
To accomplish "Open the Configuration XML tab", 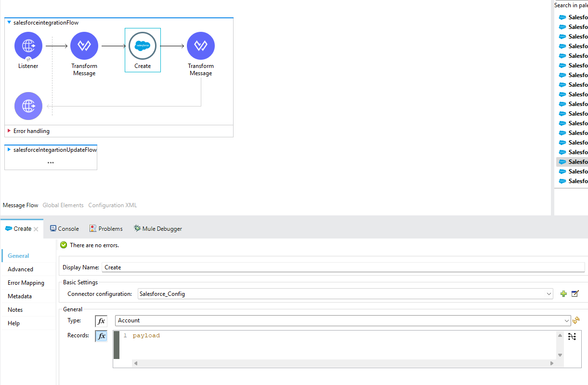I will (113, 205).
